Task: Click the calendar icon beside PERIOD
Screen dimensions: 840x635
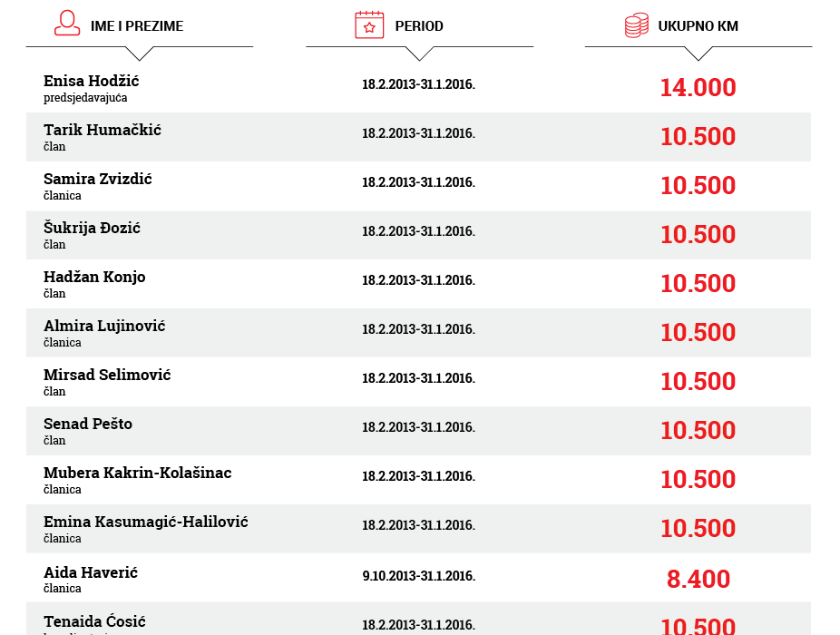Action: point(368,24)
